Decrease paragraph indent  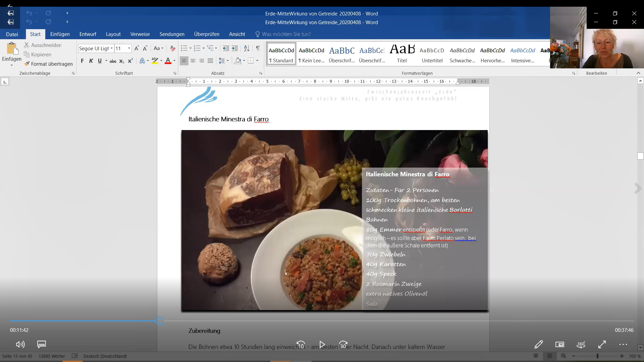coord(226,48)
